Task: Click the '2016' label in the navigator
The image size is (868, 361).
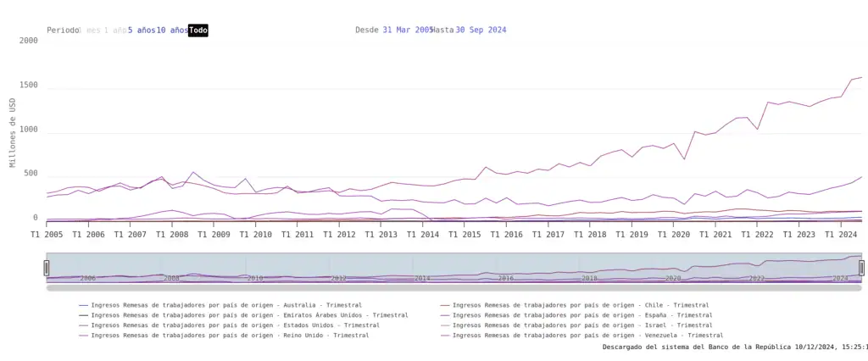Action: coord(505,279)
